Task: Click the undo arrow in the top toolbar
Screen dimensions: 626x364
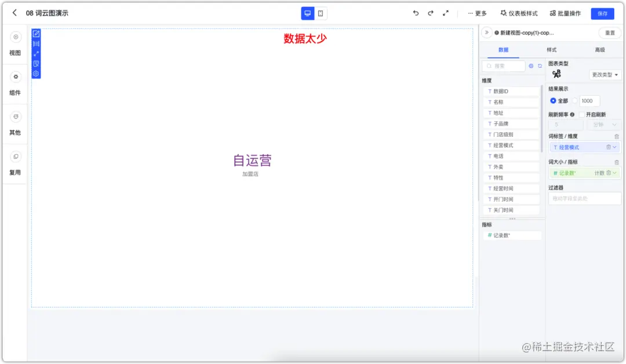Action: pyautogui.click(x=416, y=13)
